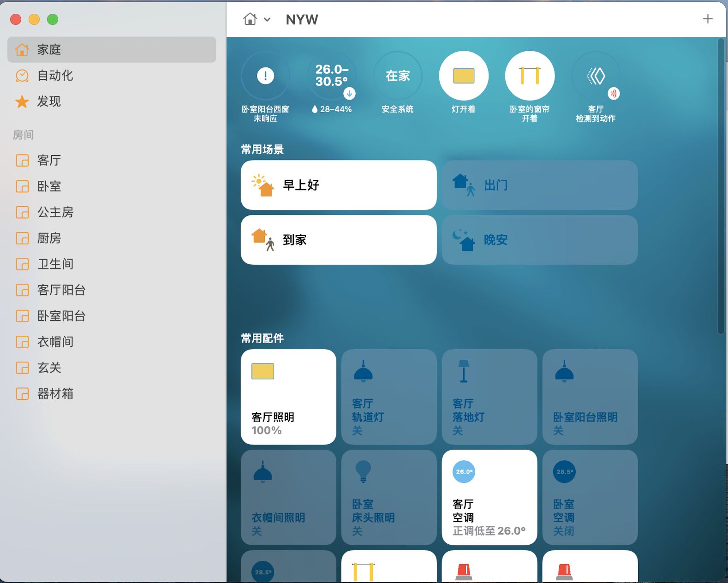Open the 公主房 room
The image size is (728, 583).
pyautogui.click(x=112, y=212)
